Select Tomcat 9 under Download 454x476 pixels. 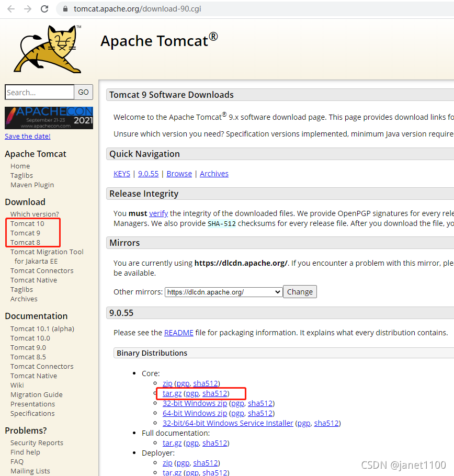[x=25, y=233]
